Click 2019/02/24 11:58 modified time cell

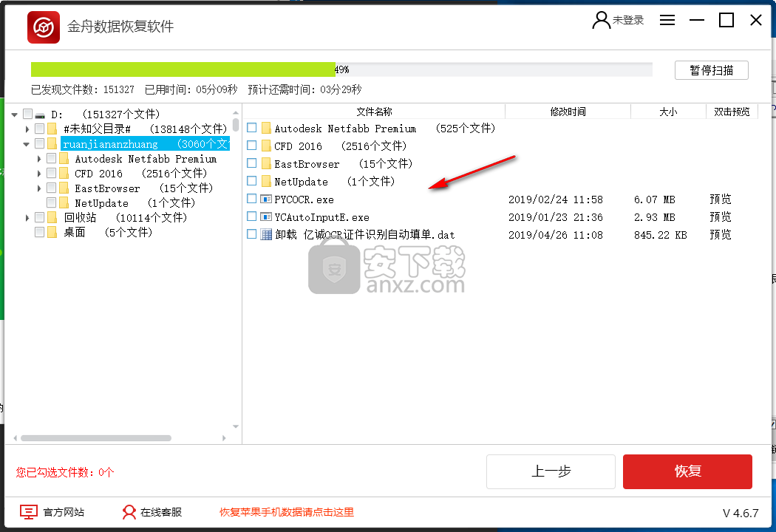555,199
